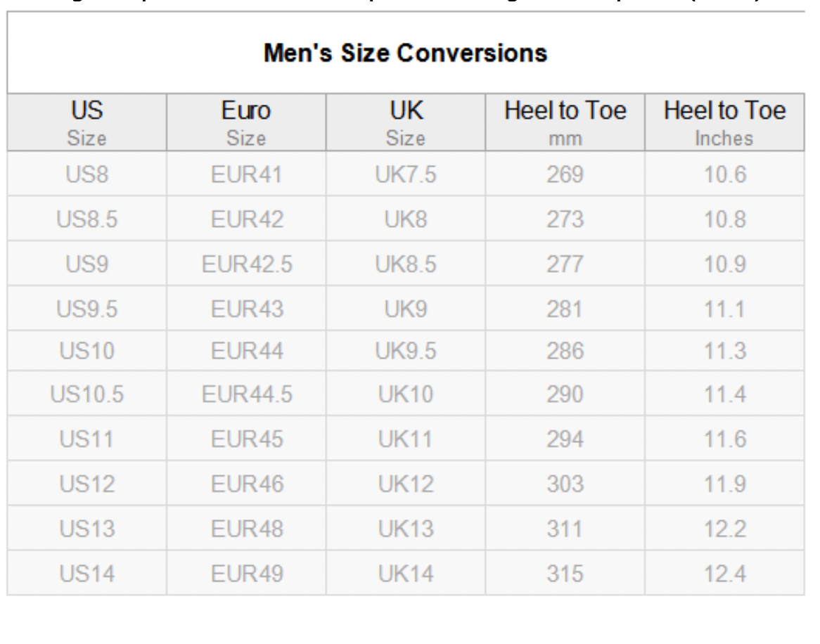Select the EUR45 cell
This screenshot has height=644, width=820.
[246, 439]
